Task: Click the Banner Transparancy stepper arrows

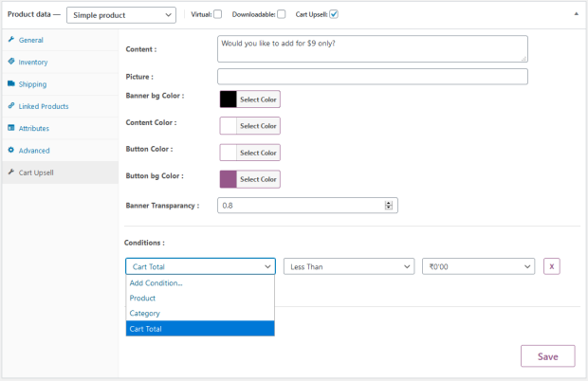Action: tap(389, 206)
